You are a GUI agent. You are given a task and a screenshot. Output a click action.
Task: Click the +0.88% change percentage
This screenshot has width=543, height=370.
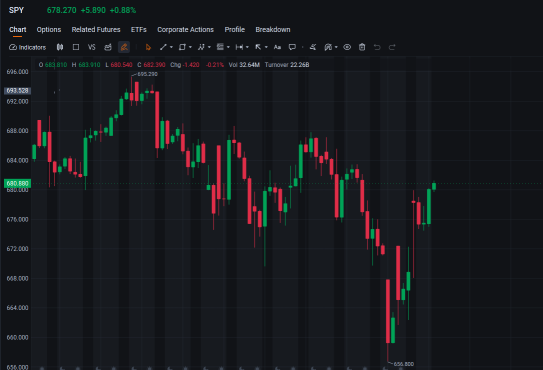(x=123, y=10)
